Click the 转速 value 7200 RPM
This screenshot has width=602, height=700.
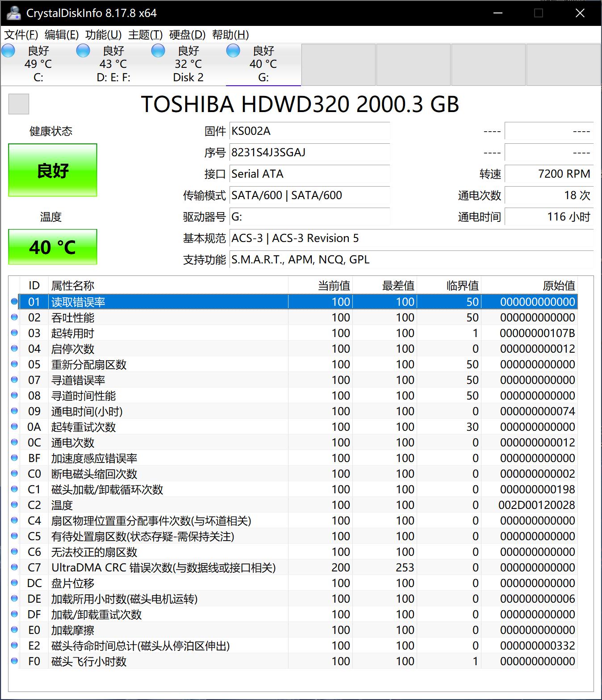pyautogui.click(x=549, y=174)
